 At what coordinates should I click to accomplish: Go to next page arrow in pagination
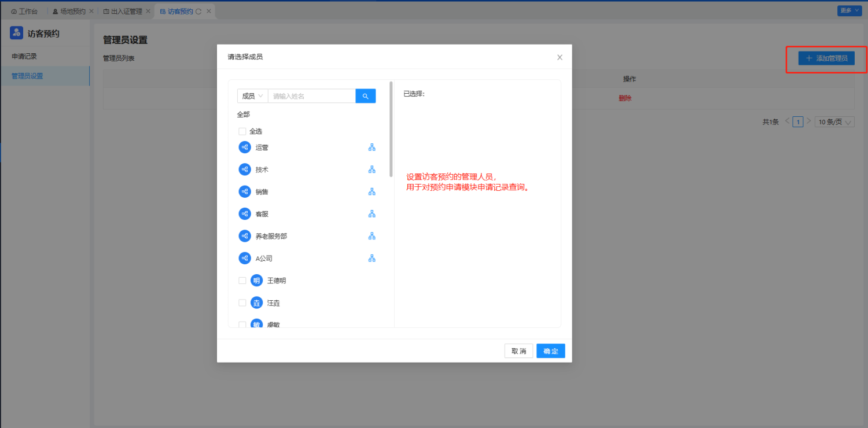pos(809,121)
